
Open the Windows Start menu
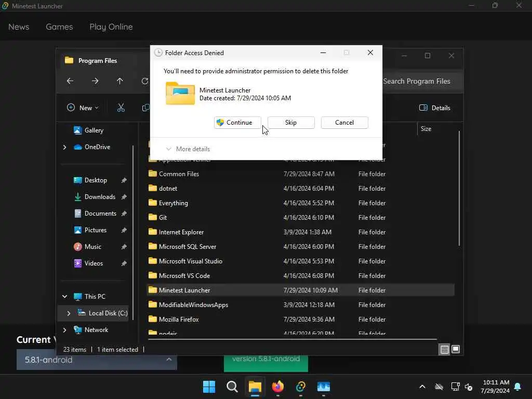(209, 387)
